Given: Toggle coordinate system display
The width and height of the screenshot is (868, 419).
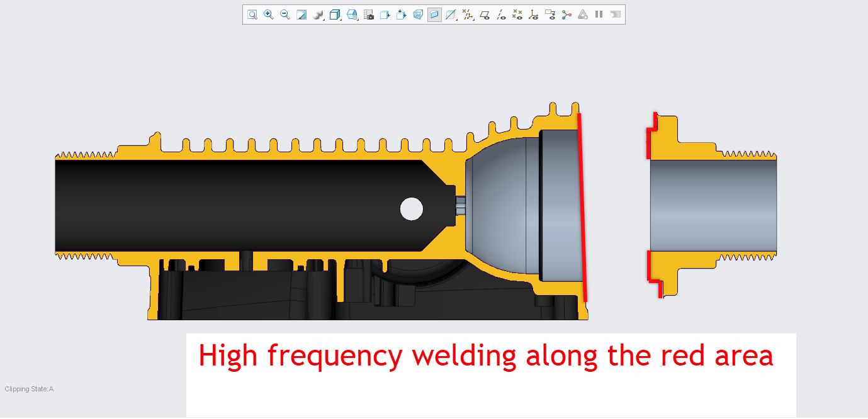Looking at the screenshot, I should pyautogui.click(x=534, y=14).
